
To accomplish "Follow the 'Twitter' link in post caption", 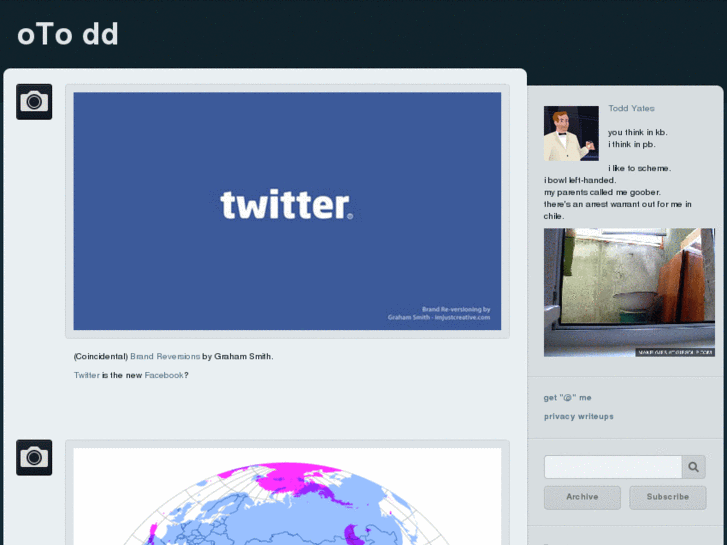I will point(87,375).
